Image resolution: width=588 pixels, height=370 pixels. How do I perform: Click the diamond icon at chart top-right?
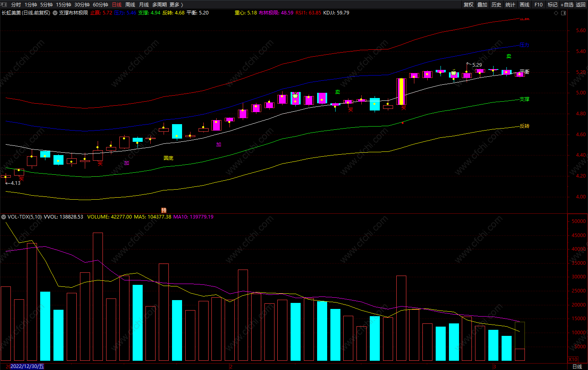(556, 13)
